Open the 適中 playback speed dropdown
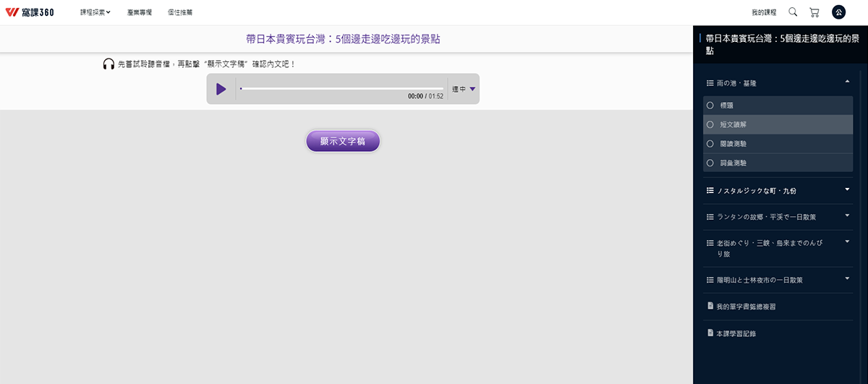 [464, 89]
